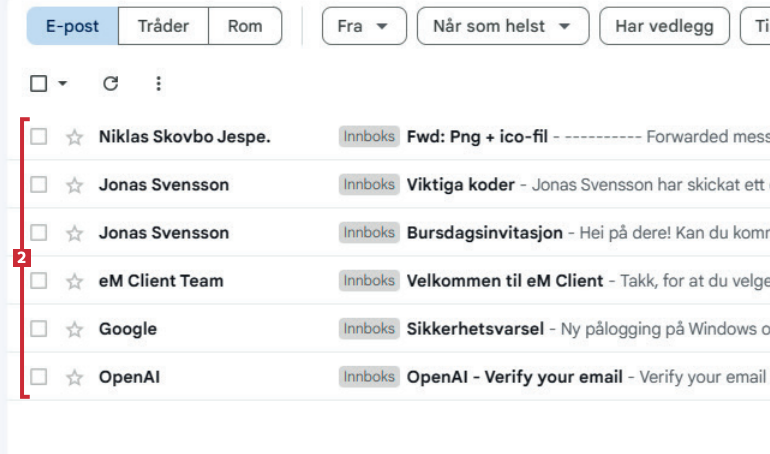This screenshot has height=454, width=770.
Task: Select the E-post tab
Action: click(x=72, y=26)
